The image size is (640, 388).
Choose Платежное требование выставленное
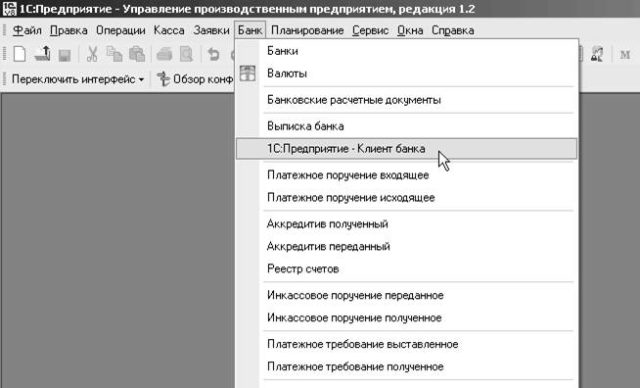(x=407, y=344)
